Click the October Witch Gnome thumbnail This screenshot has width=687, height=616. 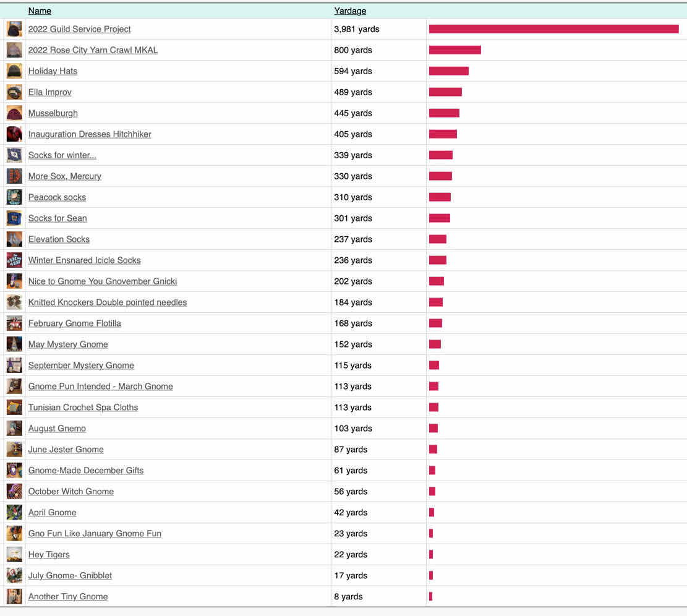pyautogui.click(x=14, y=492)
